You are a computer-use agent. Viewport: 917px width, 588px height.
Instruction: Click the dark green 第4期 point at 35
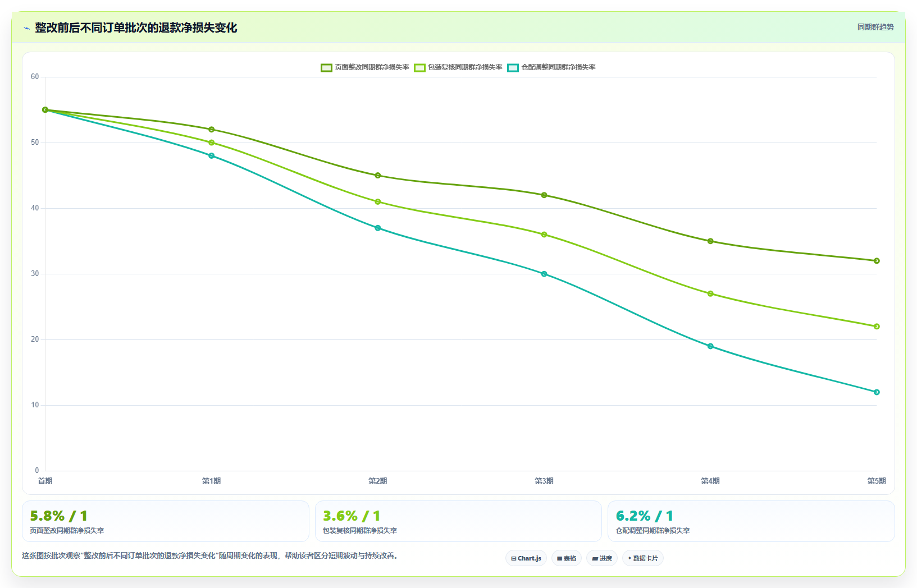(710, 241)
